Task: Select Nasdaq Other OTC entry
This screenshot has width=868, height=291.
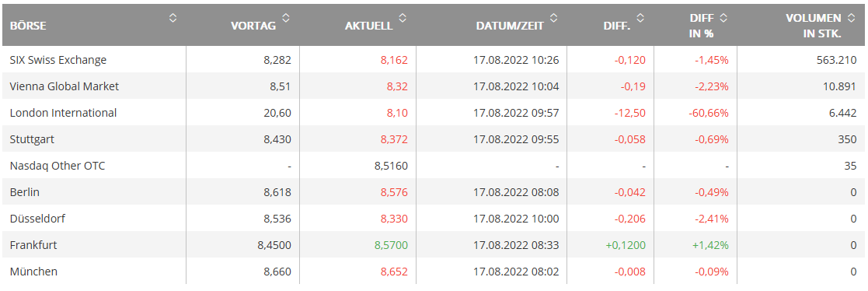Action: [x=434, y=166]
